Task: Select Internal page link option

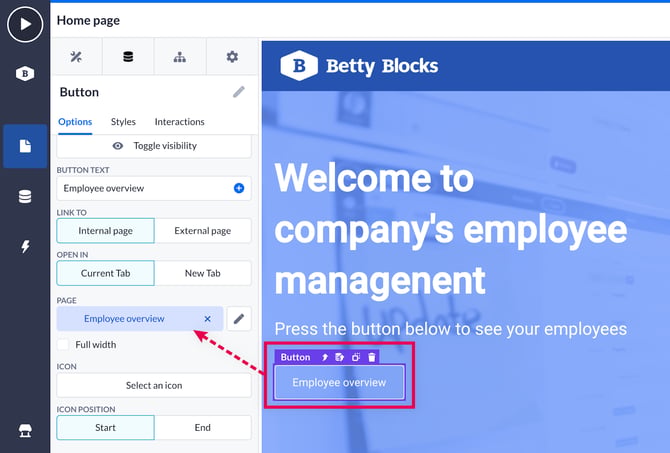Action: point(106,231)
